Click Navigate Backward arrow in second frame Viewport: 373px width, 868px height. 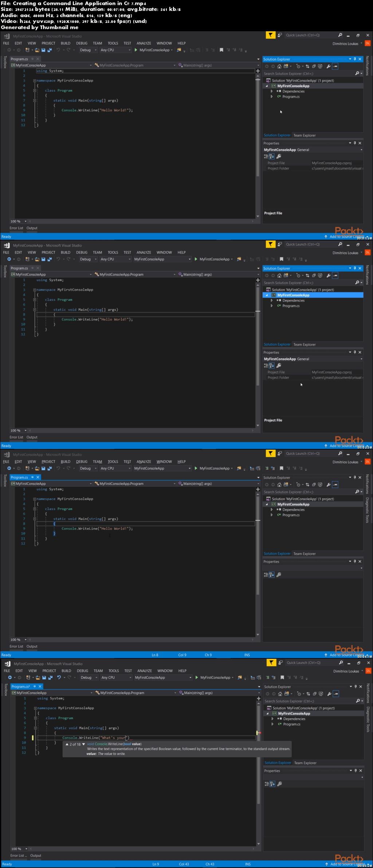[x=9, y=259]
